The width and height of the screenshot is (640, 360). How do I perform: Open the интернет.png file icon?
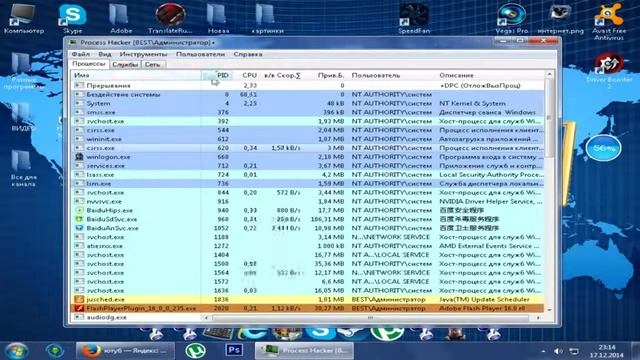pos(560,19)
